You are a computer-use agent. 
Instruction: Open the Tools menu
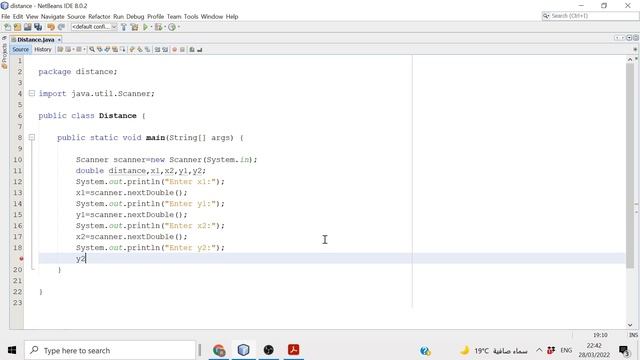[191, 17]
